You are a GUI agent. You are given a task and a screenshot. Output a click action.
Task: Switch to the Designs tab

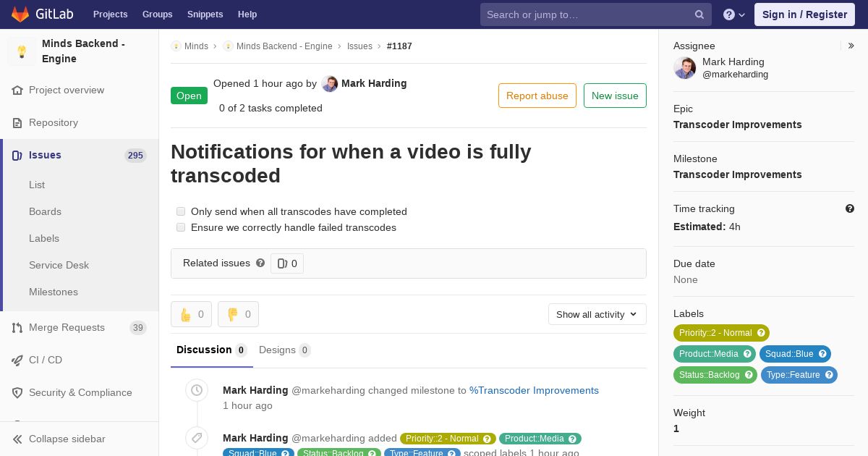pos(285,350)
